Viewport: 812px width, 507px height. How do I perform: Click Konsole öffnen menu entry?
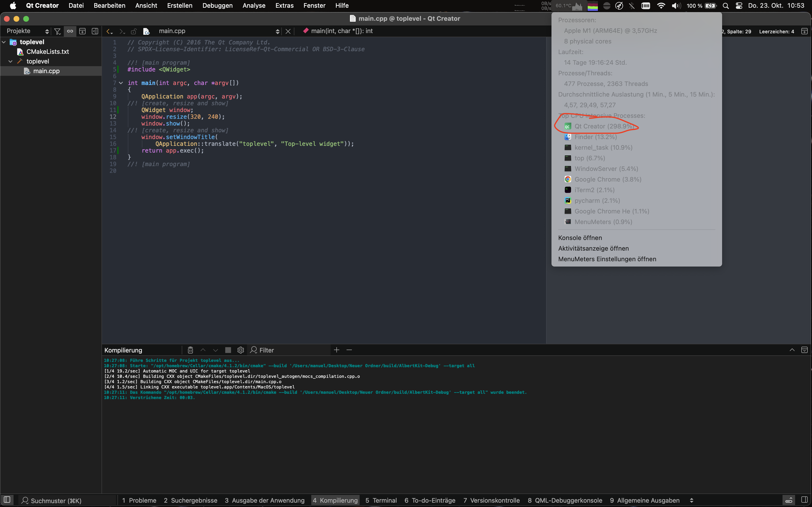[x=580, y=238]
